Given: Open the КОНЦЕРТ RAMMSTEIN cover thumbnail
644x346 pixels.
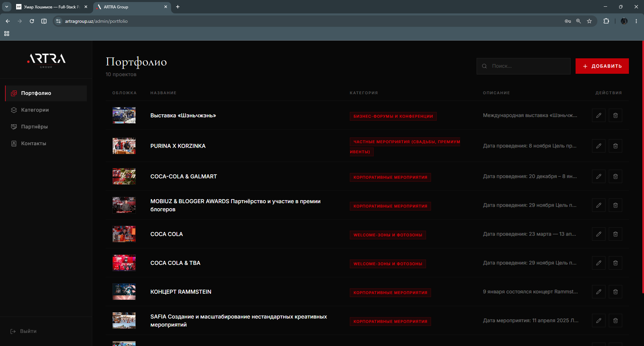Looking at the screenshot, I should coord(124,292).
